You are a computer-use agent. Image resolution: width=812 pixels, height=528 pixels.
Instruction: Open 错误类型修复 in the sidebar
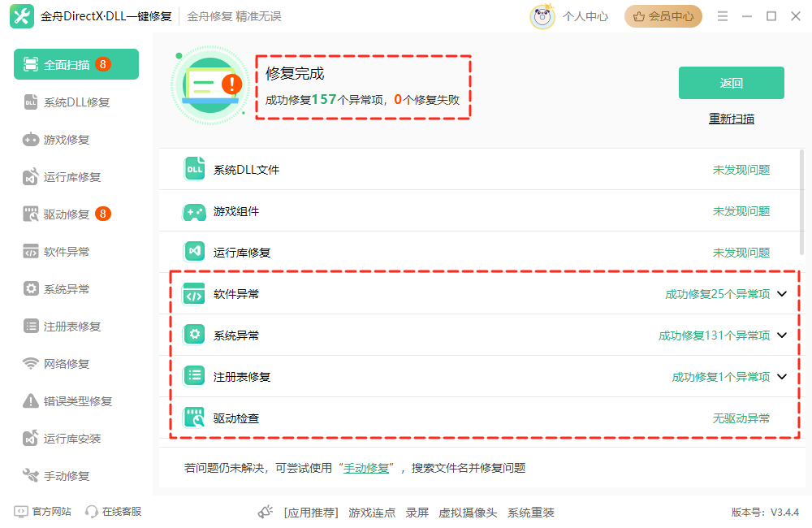coord(76,400)
